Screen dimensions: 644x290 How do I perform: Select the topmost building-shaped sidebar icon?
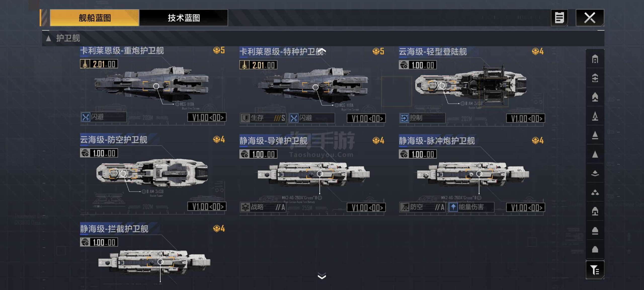tap(595, 59)
